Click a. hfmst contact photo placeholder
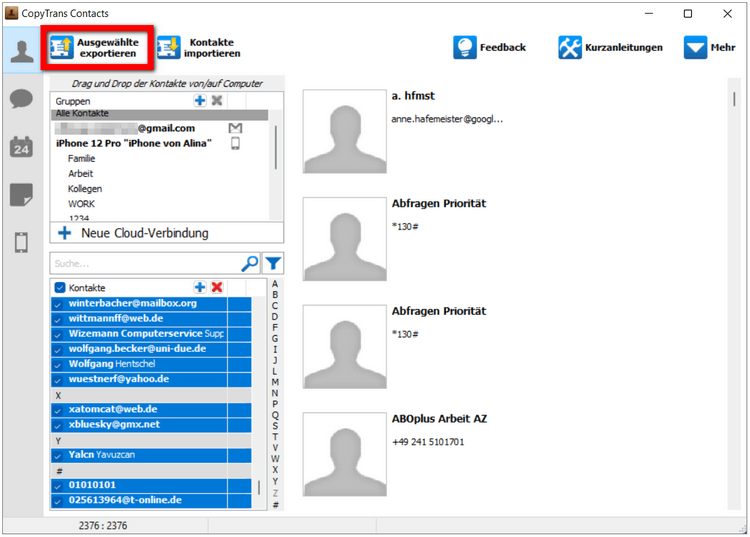The image size is (750, 537). point(344,131)
